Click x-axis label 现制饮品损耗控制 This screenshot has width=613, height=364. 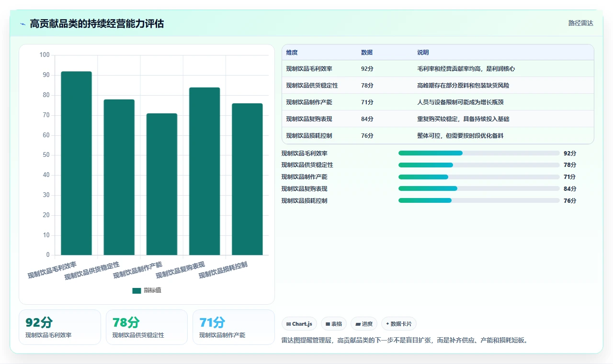pos(223,270)
